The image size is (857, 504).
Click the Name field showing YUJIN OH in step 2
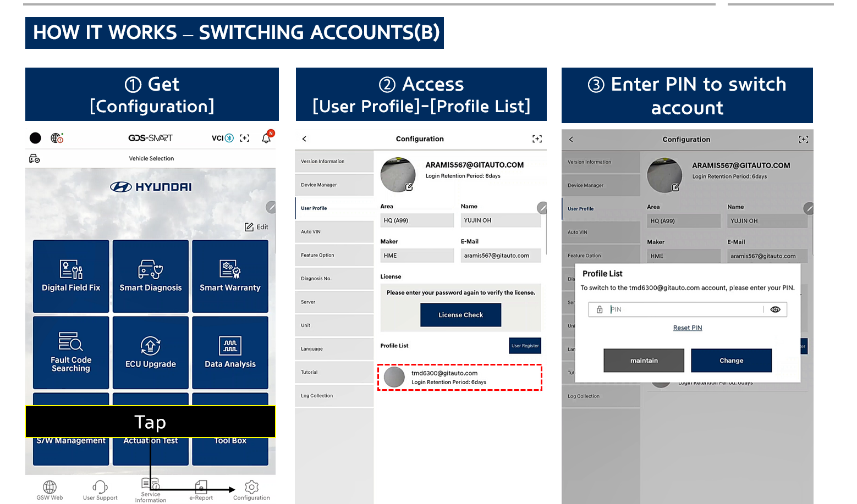[501, 220]
